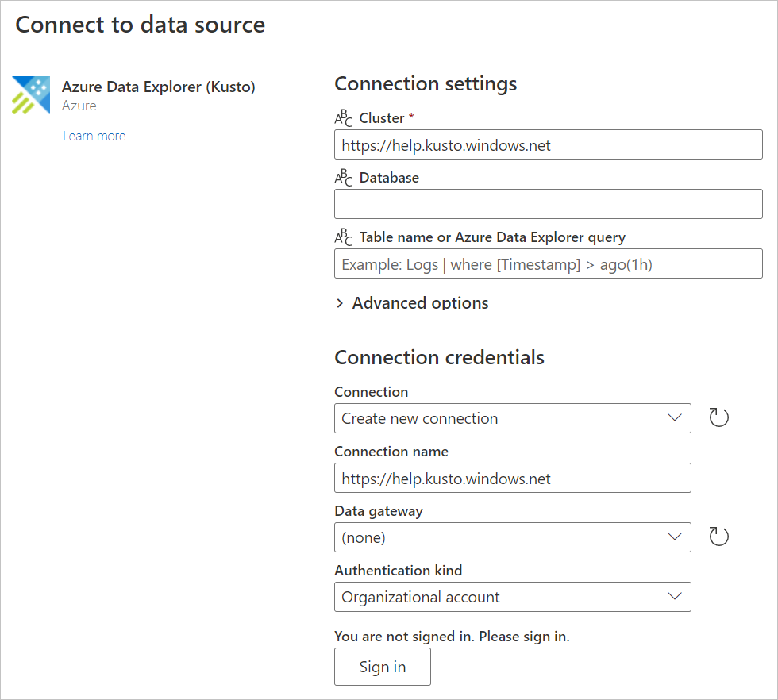778x700 pixels.
Task: Click the ABC icon beside Table name field
Action: click(x=343, y=237)
